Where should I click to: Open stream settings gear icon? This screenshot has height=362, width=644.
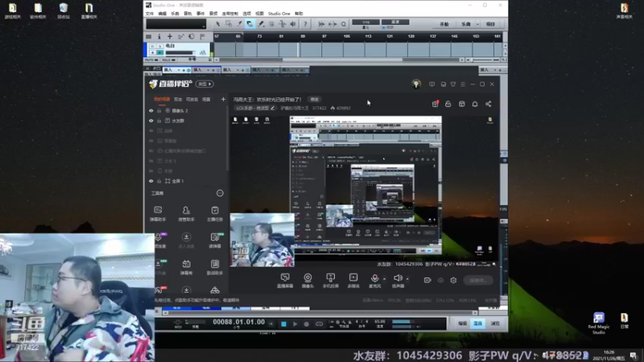click(453, 280)
